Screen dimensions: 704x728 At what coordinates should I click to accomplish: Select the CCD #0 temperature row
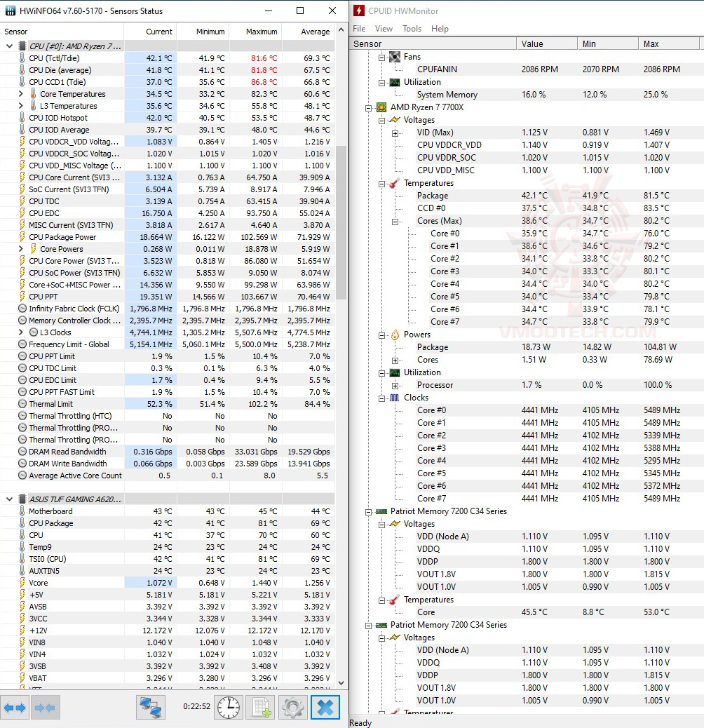pyautogui.click(x=527, y=208)
